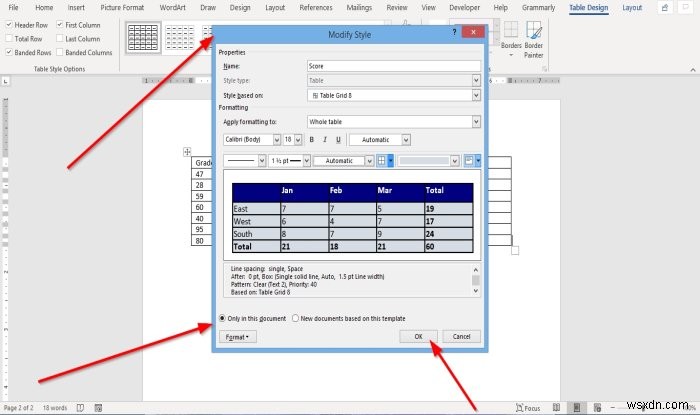
Task: Open the Comments icon at top right
Action: point(684,8)
